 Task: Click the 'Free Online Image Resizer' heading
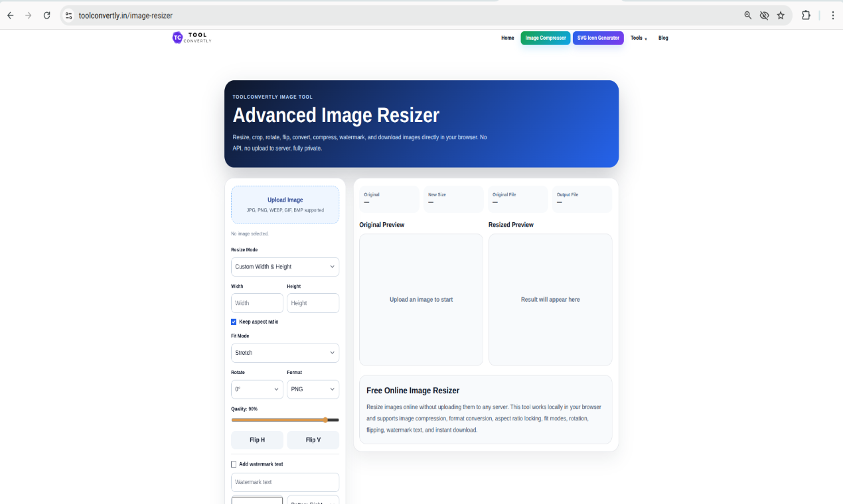point(413,391)
